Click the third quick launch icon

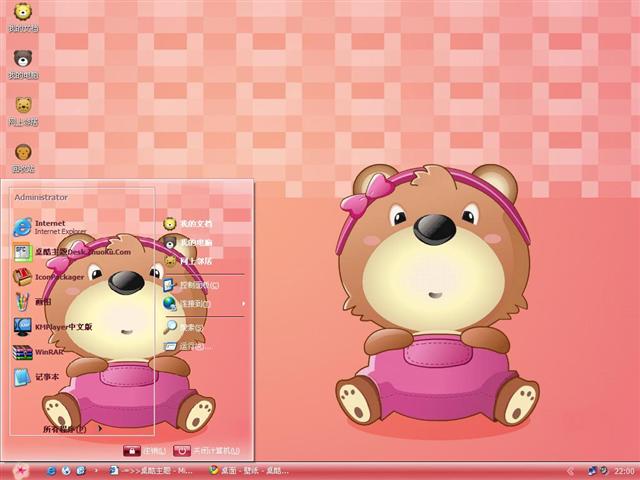click(x=81, y=471)
